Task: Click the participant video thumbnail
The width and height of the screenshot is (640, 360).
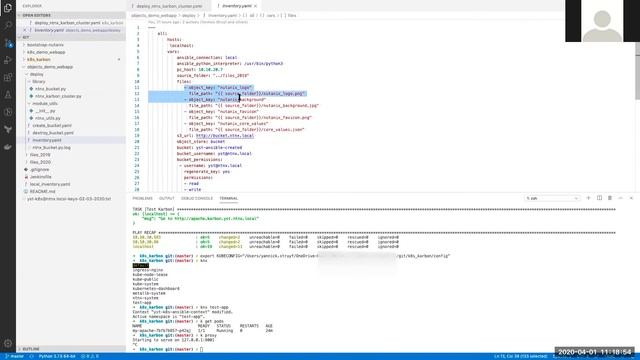Action: (602, 21)
